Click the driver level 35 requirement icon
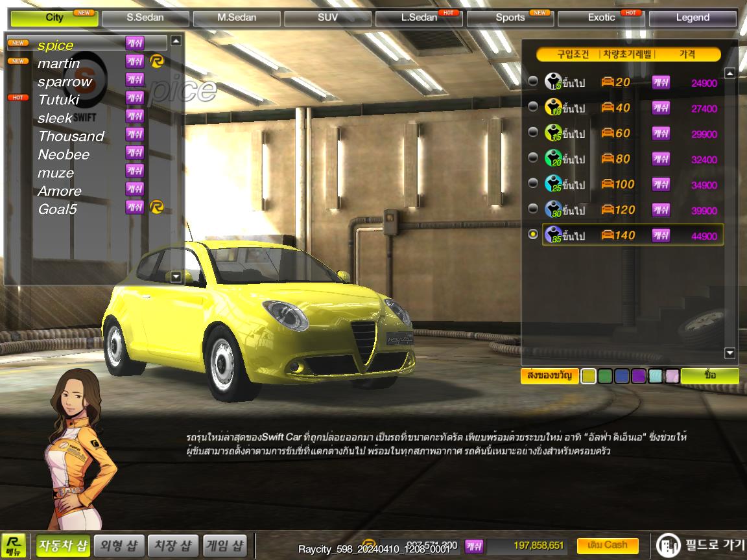Viewport: 747px width, 560px height. pos(554,235)
